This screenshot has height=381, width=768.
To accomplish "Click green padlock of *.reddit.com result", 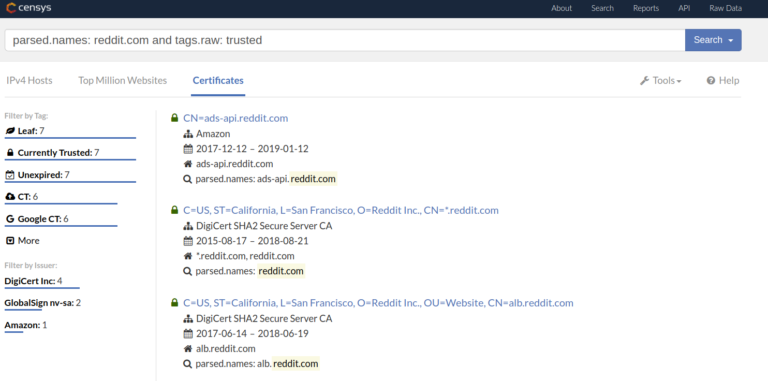I will [x=174, y=210].
